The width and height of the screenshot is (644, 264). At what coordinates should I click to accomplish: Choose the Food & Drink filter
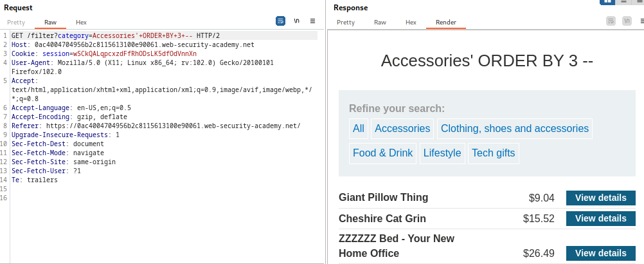(x=382, y=153)
